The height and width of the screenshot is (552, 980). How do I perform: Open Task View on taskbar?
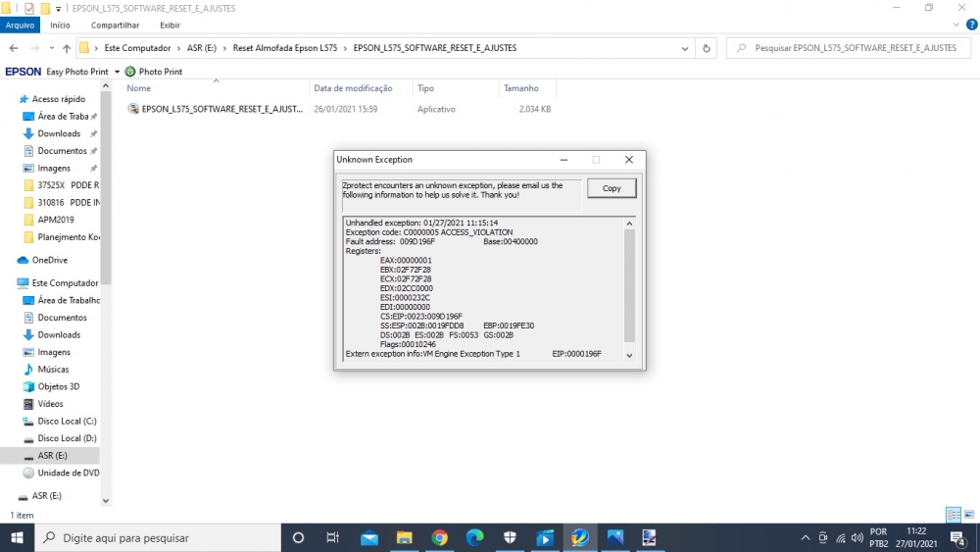(x=332, y=537)
